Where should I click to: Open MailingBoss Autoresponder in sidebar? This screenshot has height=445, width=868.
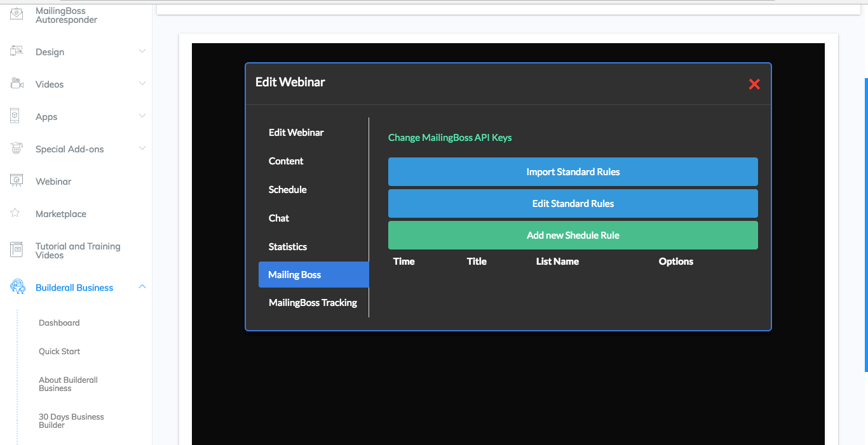click(66, 15)
